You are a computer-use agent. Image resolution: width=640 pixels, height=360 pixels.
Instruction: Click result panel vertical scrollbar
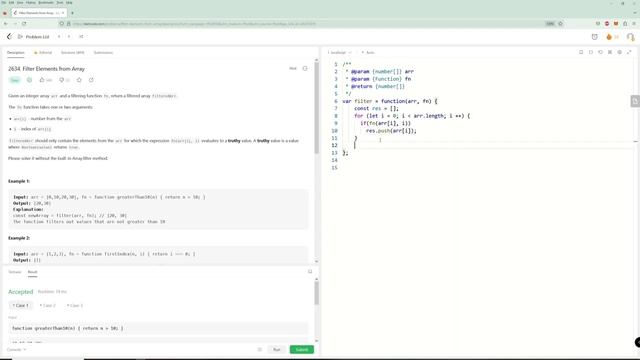coord(316,293)
